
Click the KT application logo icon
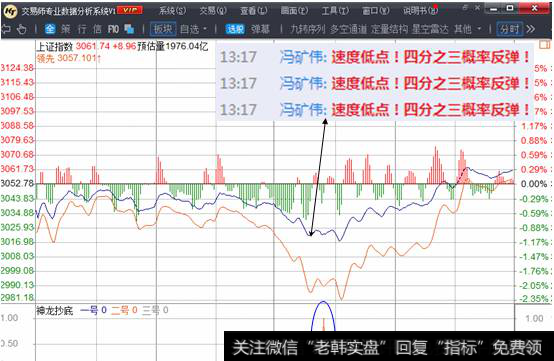tap(10, 11)
